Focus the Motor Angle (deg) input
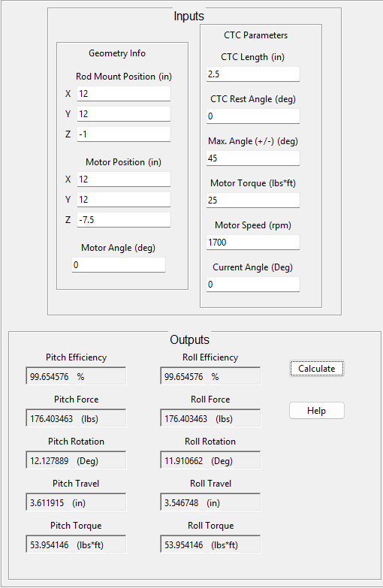 click(119, 265)
